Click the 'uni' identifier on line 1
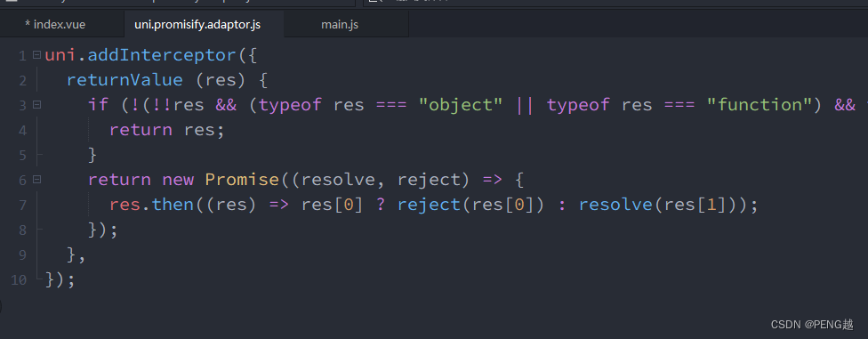This screenshot has height=339, width=868. (60, 55)
